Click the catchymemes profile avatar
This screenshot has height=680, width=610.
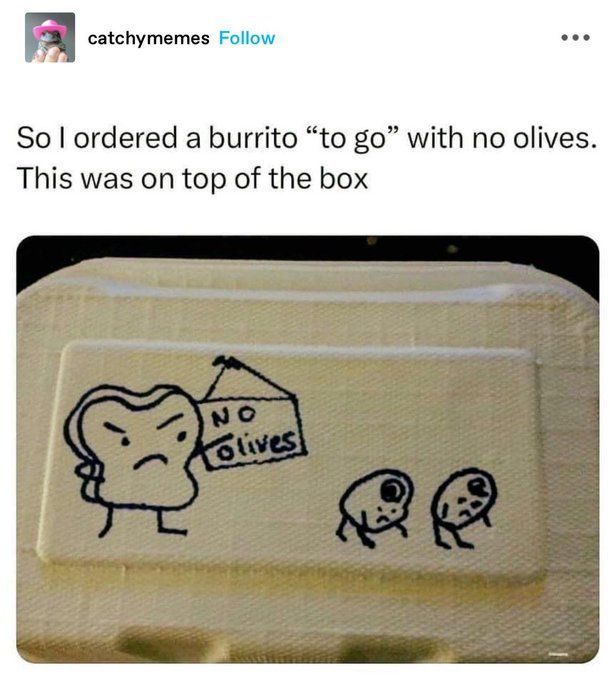coord(50,37)
